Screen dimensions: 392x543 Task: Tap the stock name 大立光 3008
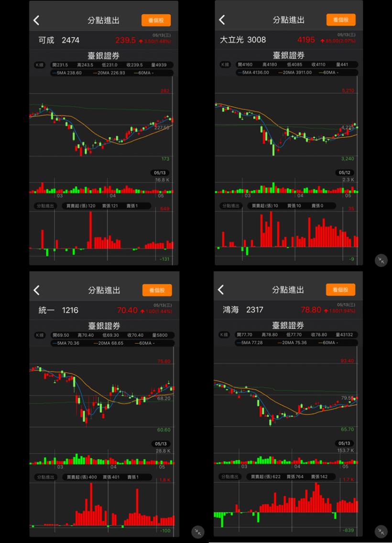[x=243, y=40]
